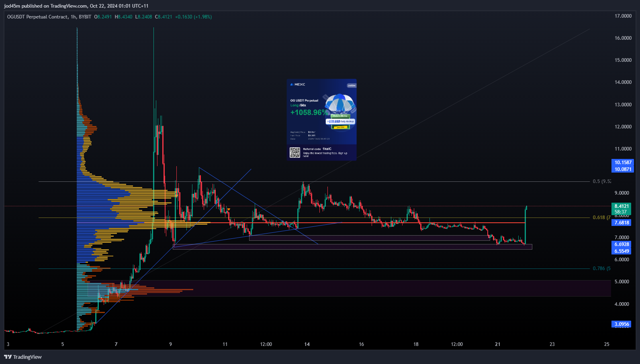Click the small orange arrow marker on chart
Image resolution: width=640 pixels, height=364 pixels.
point(229,209)
